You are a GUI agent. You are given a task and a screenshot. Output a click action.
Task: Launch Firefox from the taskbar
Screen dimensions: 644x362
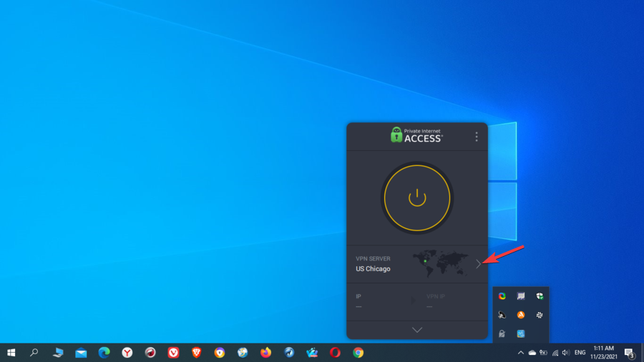coord(265,353)
